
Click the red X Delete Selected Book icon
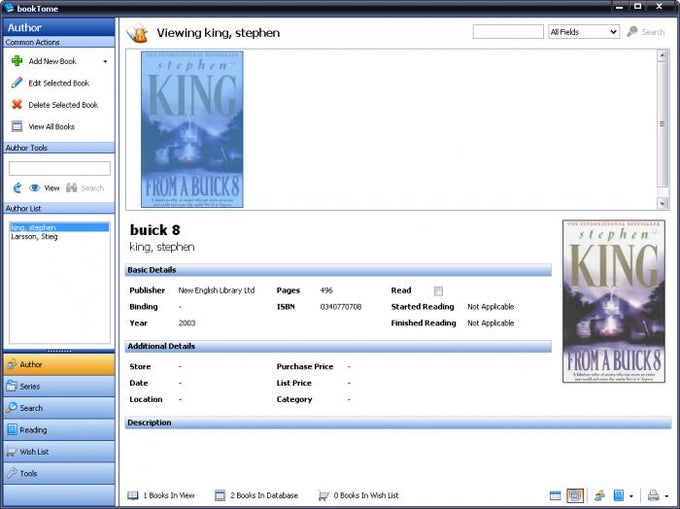coord(17,104)
